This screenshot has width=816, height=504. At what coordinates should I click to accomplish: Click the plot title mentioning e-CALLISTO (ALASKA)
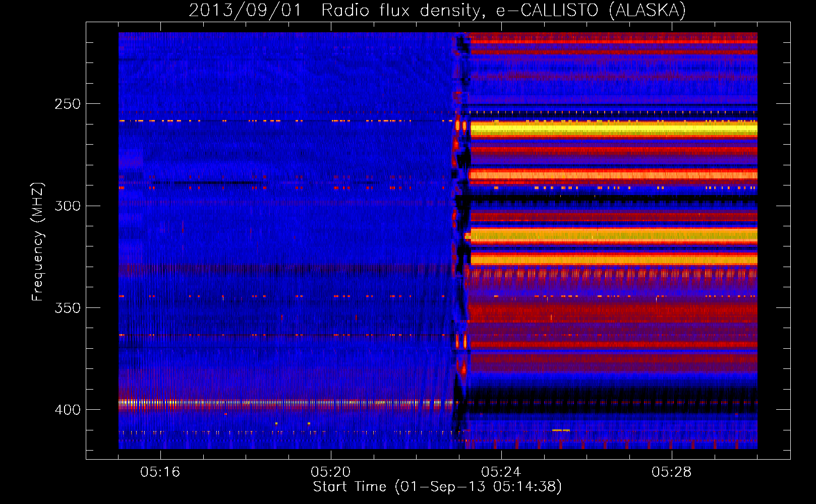tap(437, 10)
